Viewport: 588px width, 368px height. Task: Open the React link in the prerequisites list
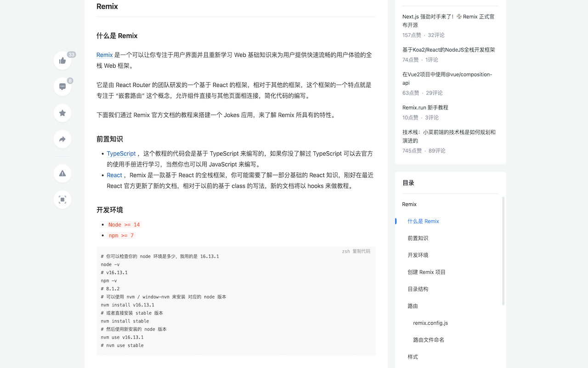coord(114,175)
